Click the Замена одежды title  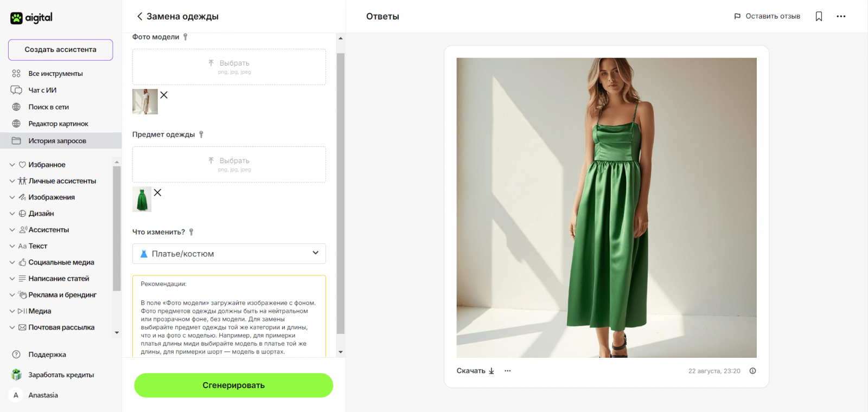(x=182, y=16)
